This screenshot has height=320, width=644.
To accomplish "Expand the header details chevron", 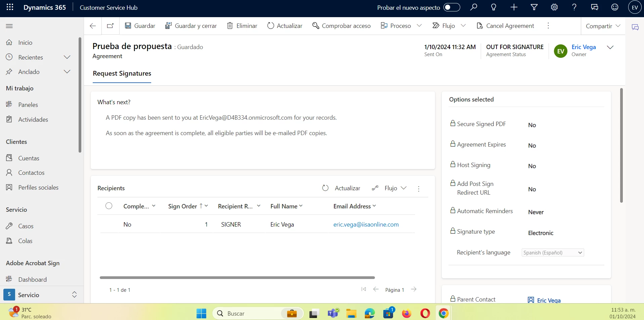I will click(610, 47).
